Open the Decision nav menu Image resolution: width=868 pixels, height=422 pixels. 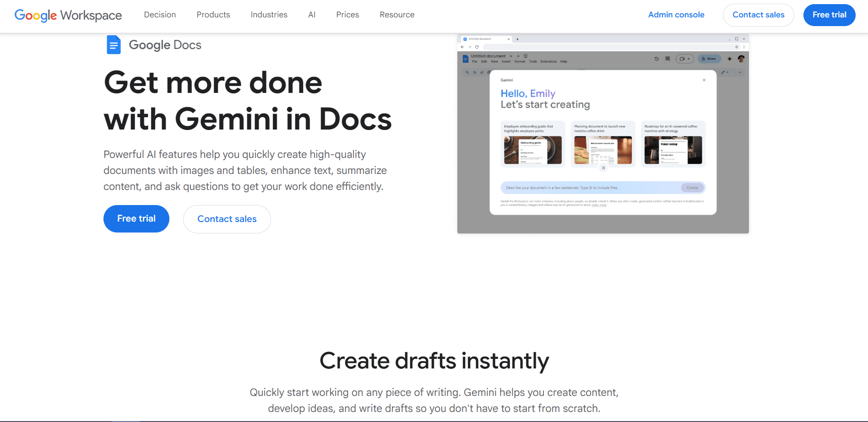coord(160,15)
